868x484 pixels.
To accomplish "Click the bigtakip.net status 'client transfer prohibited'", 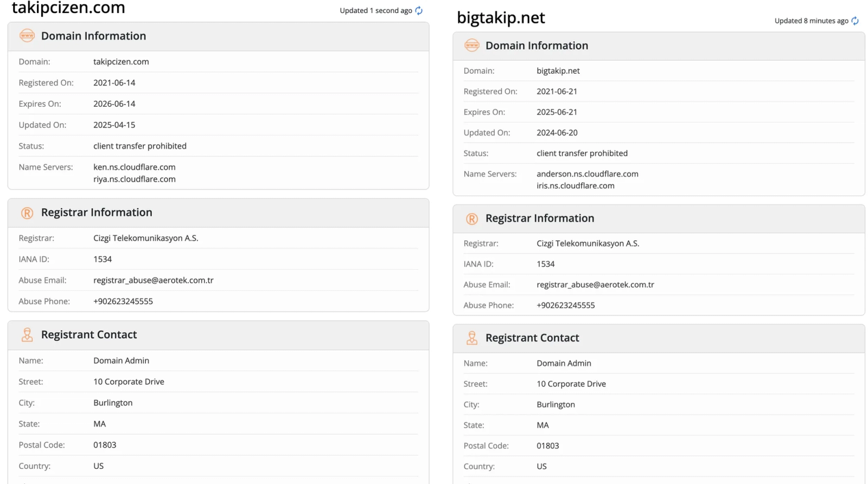I will coord(582,153).
